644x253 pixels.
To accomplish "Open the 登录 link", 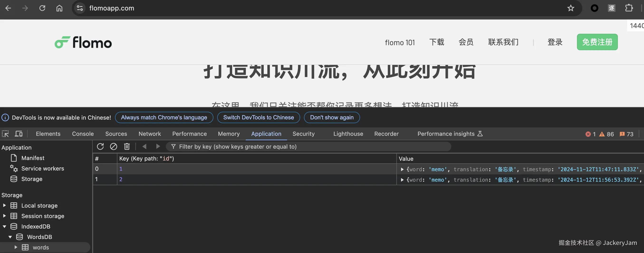I will click(x=555, y=42).
